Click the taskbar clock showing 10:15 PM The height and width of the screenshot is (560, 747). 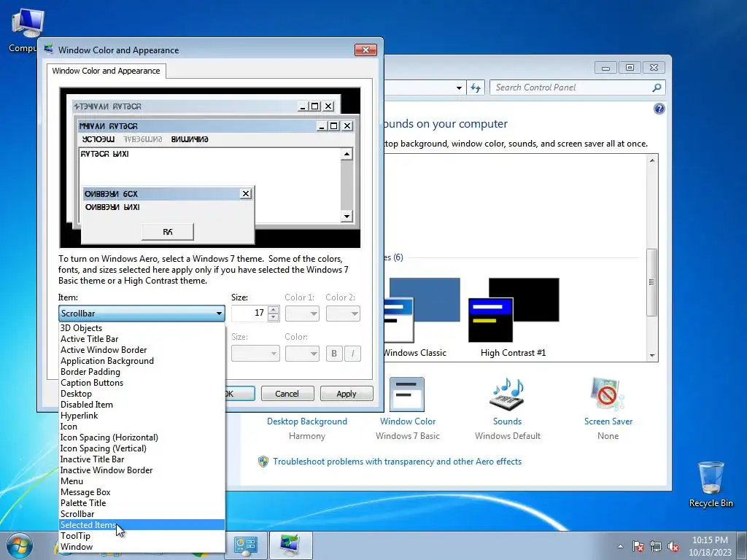point(710,546)
